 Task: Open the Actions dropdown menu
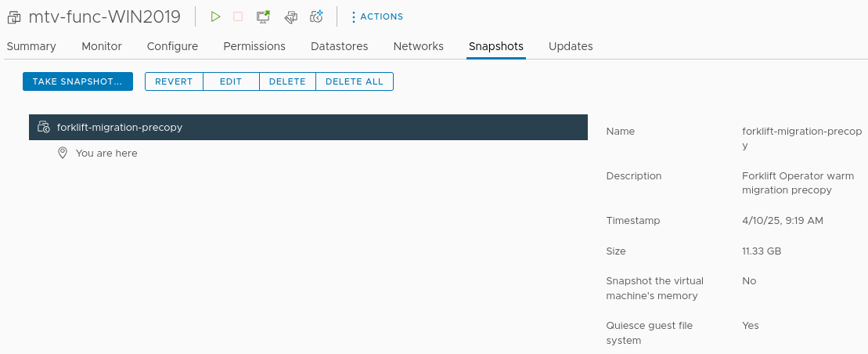click(x=376, y=16)
